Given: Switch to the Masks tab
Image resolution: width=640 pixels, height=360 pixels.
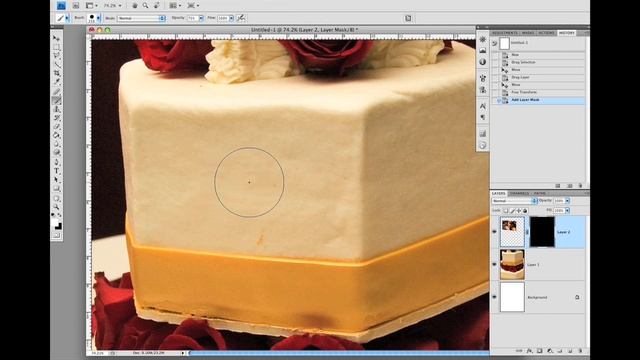Looking at the screenshot, I should click(527, 33).
